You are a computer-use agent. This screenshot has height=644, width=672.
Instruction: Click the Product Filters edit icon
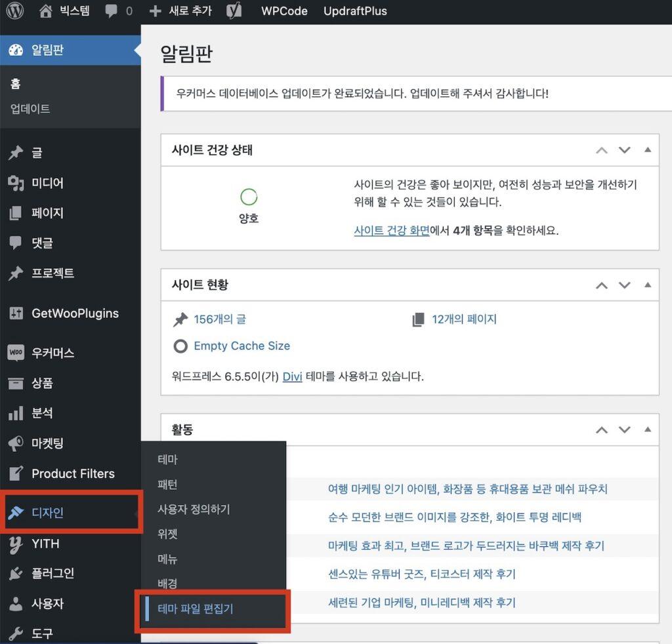pyautogui.click(x=16, y=473)
